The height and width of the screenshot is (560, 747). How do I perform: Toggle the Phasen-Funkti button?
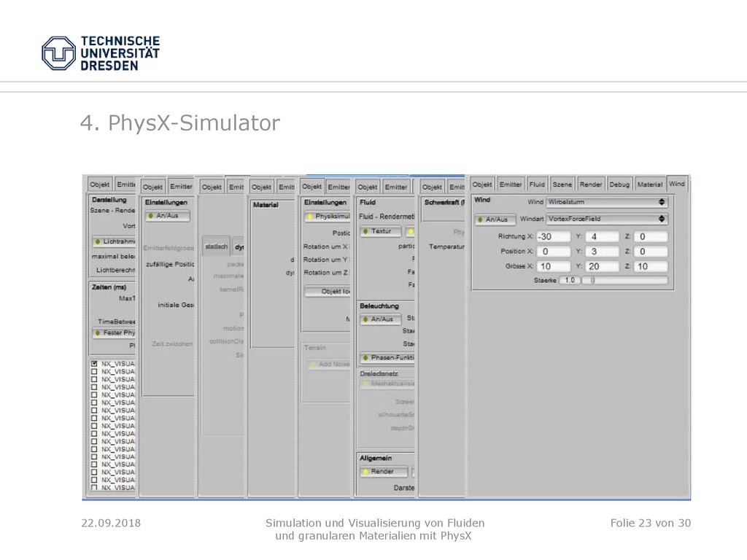coord(387,357)
